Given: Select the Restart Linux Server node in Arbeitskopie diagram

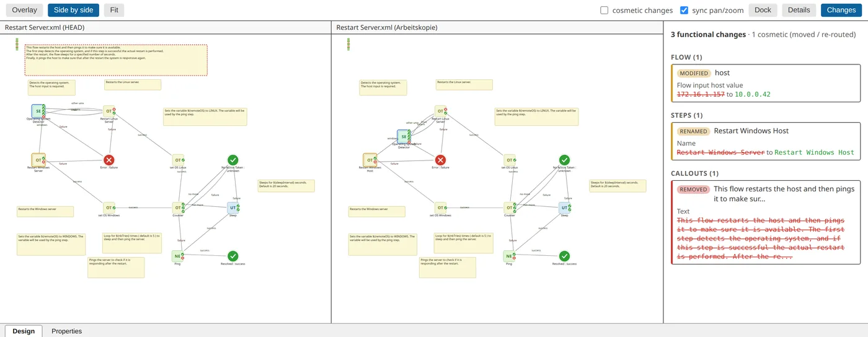Looking at the screenshot, I should (440, 111).
